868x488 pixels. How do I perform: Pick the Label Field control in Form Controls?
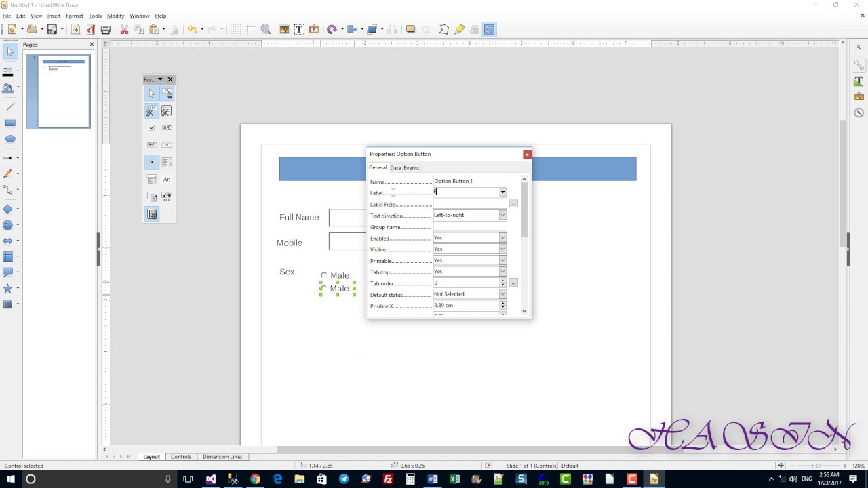167,180
